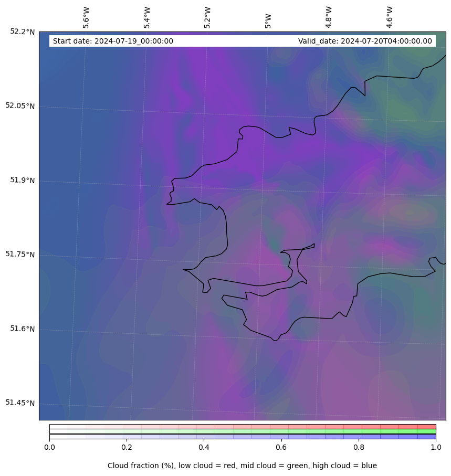The image size is (451, 476).
Task: Click the 51.75°N latitude label
Action: point(20,254)
